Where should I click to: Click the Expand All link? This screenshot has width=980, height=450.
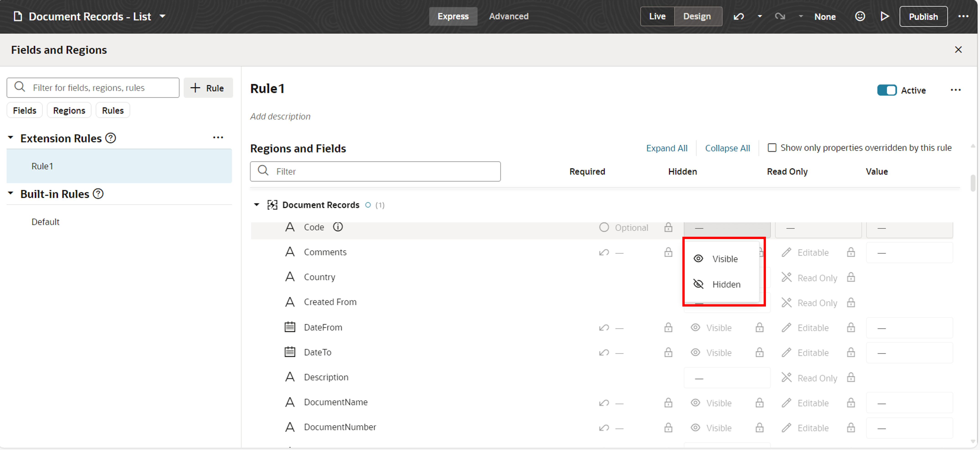(x=666, y=148)
